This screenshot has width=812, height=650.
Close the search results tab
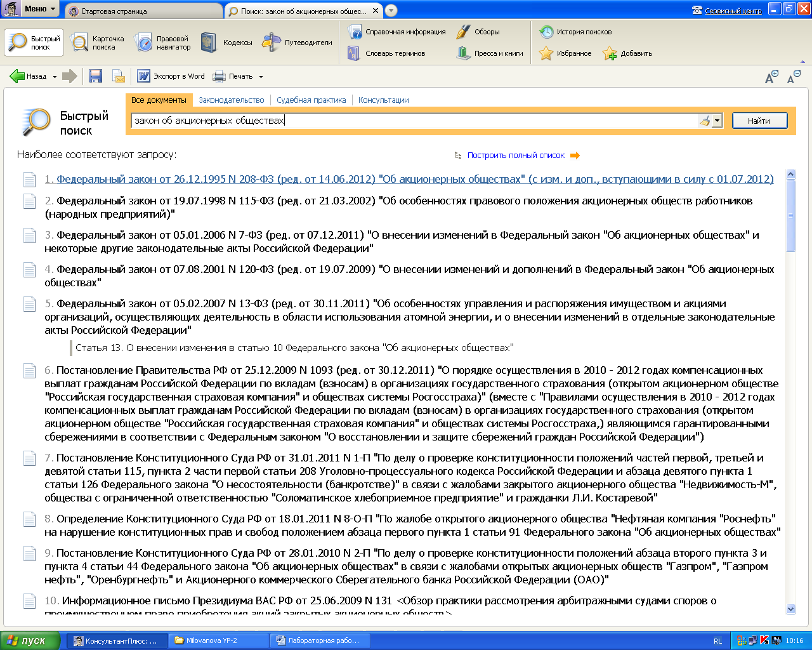[x=376, y=11]
